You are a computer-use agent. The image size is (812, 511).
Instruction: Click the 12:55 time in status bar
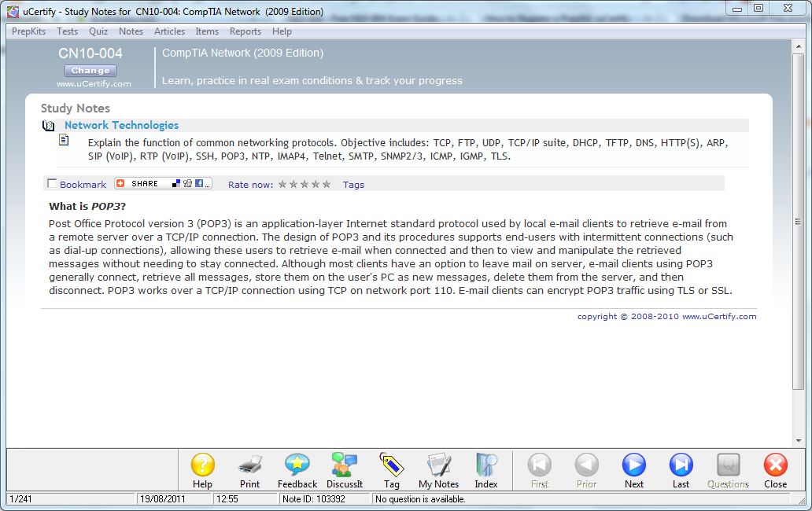pos(227,499)
